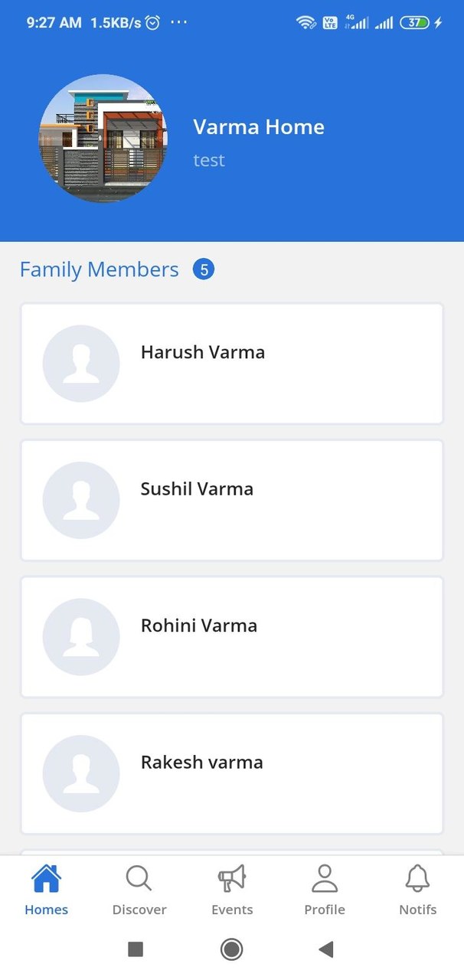
Task: Open Profile via the person icon
Action: 325,879
